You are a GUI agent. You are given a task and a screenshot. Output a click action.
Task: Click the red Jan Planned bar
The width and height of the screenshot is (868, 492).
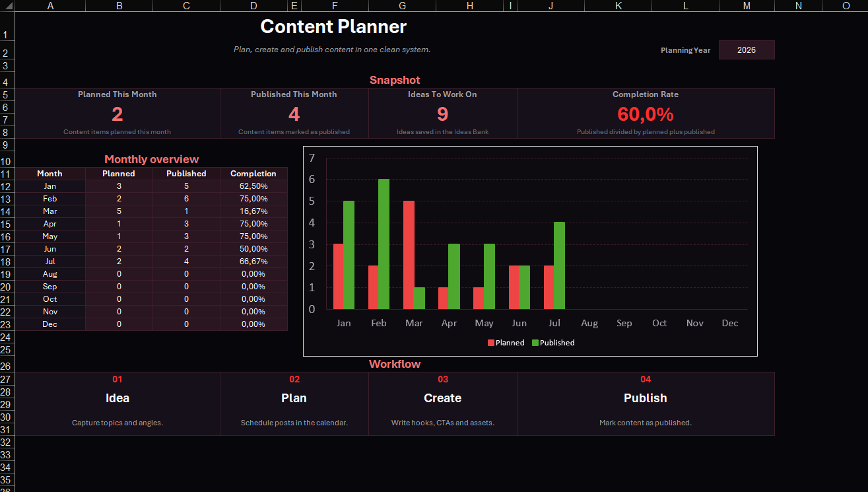pos(339,277)
